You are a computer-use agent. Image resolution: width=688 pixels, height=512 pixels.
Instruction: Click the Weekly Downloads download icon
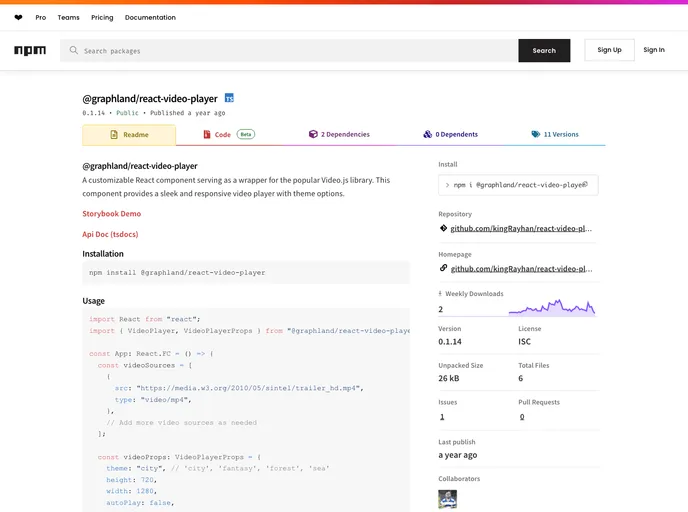point(440,294)
